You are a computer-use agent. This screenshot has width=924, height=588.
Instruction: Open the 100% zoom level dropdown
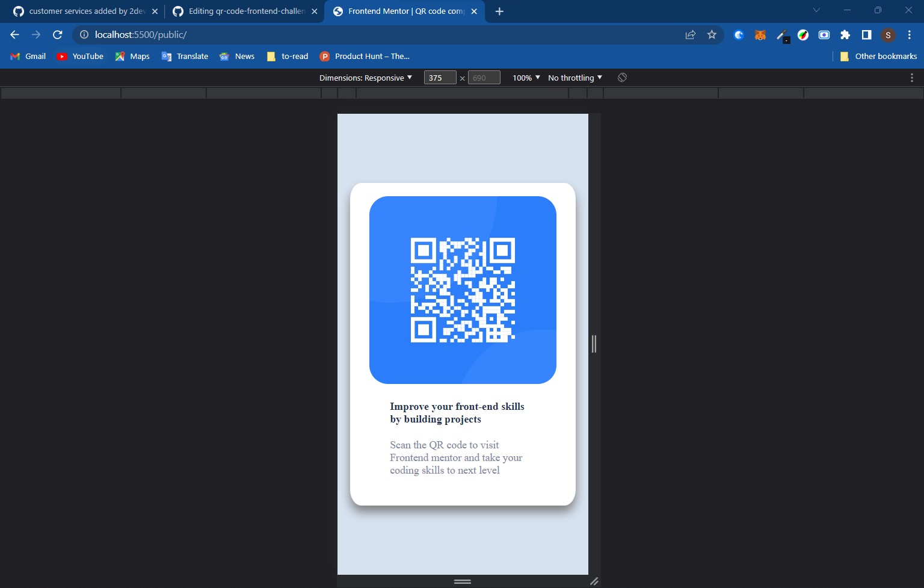point(524,77)
